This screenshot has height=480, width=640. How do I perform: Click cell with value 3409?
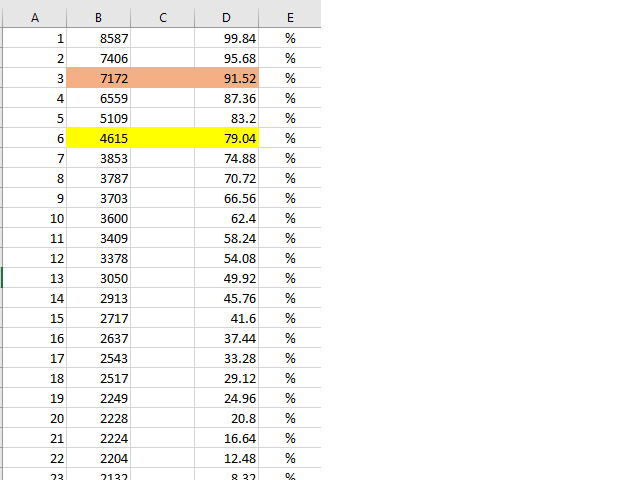98,238
